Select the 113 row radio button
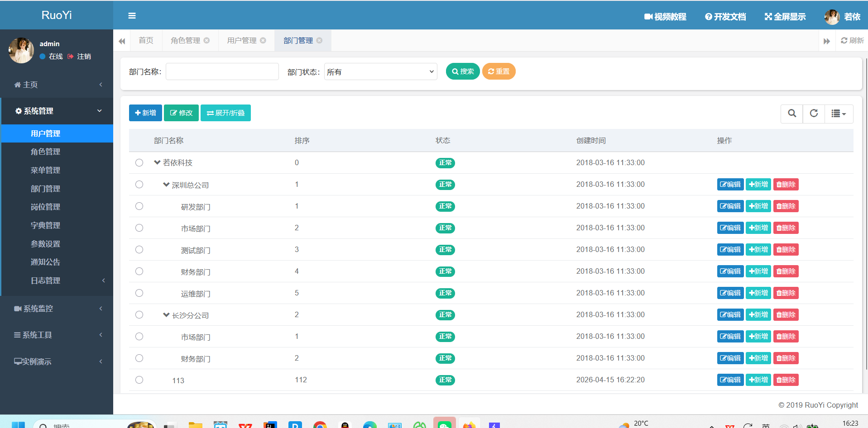Screen dimensions: 868x428 139,380
